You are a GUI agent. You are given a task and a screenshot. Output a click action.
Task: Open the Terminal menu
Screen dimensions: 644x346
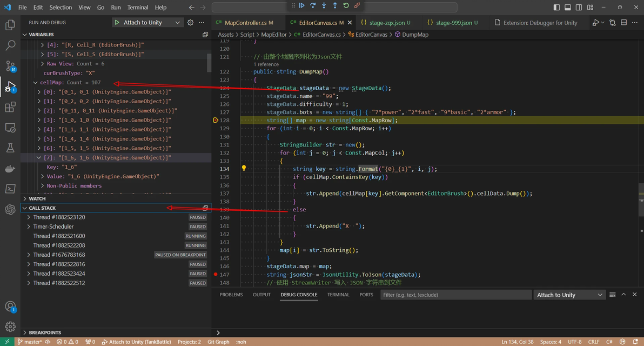point(138,8)
